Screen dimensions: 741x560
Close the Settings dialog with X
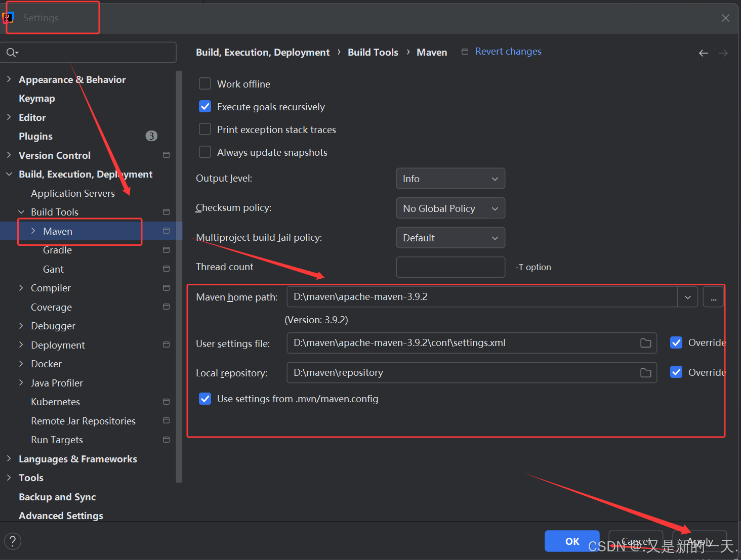tap(725, 18)
